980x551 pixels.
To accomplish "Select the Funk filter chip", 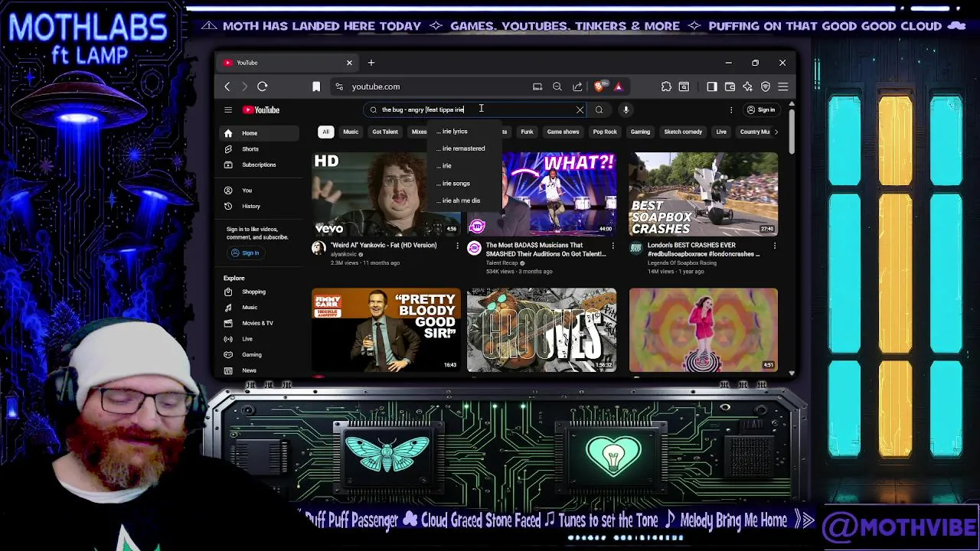I will (527, 132).
